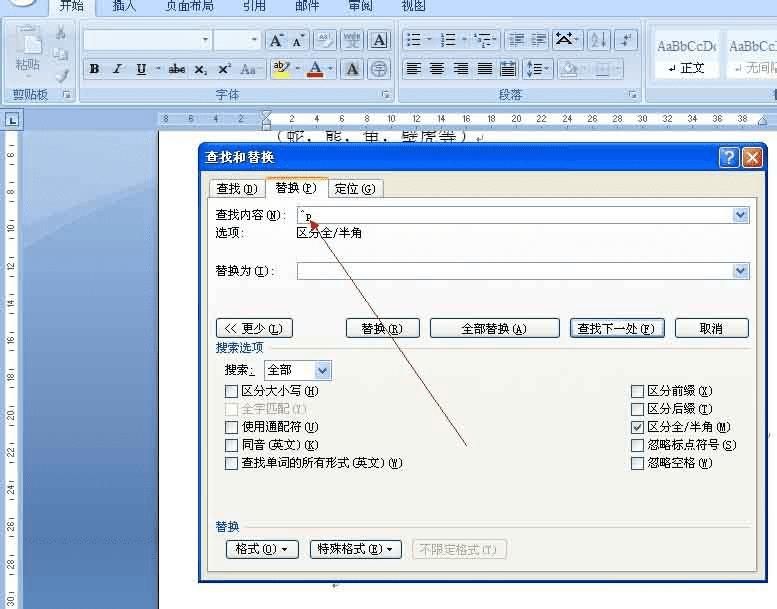
Task: Open 查找内容 history dropdown arrow
Action: click(x=740, y=215)
